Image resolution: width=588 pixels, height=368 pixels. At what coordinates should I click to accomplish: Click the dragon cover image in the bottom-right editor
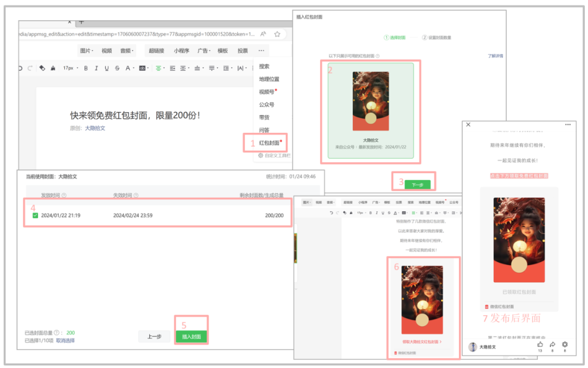click(x=422, y=300)
